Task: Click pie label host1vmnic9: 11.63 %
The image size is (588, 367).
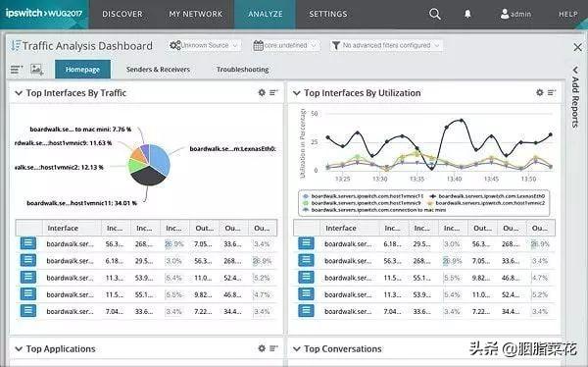Action: tap(63, 143)
